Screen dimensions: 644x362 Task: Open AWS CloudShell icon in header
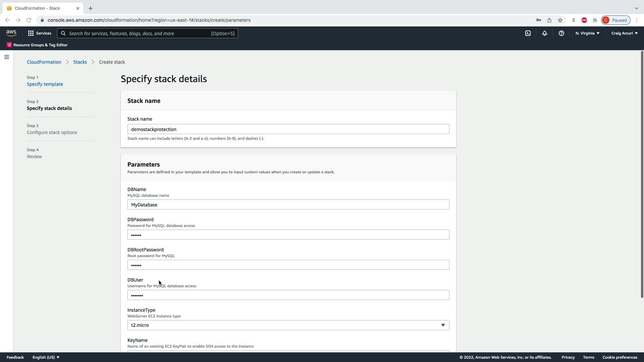pyautogui.click(x=528, y=33)
